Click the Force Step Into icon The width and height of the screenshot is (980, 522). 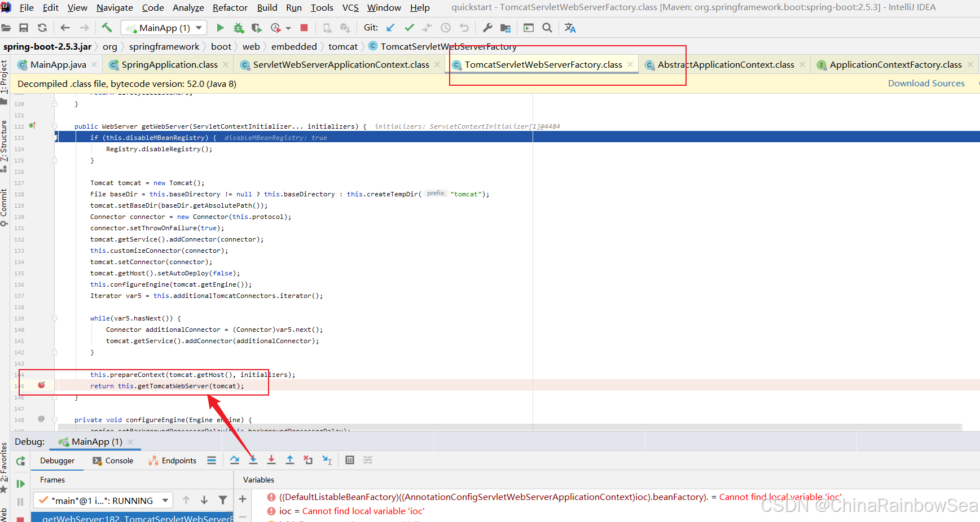point(271,460)
